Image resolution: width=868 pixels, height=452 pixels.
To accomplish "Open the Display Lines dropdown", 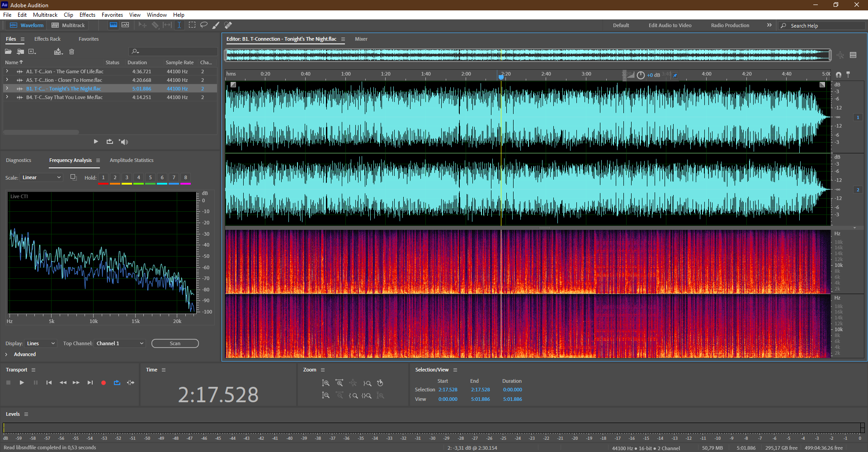I will pyautogui.click(x=40, y=343).
